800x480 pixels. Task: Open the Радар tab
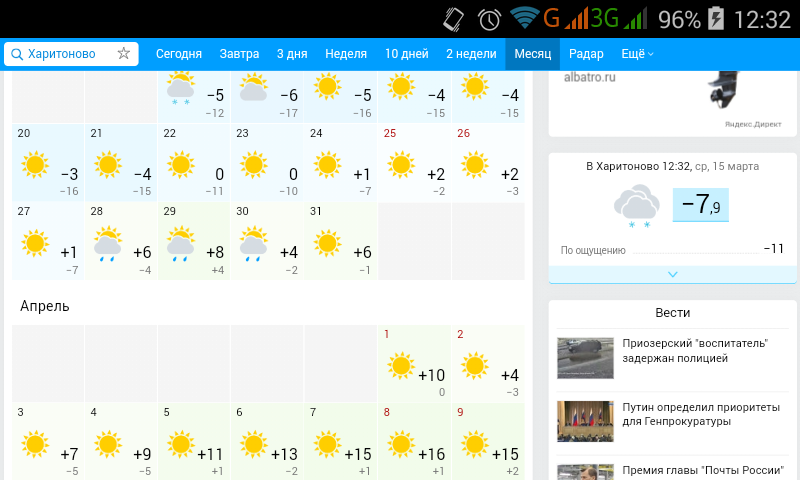pos(586,54)
